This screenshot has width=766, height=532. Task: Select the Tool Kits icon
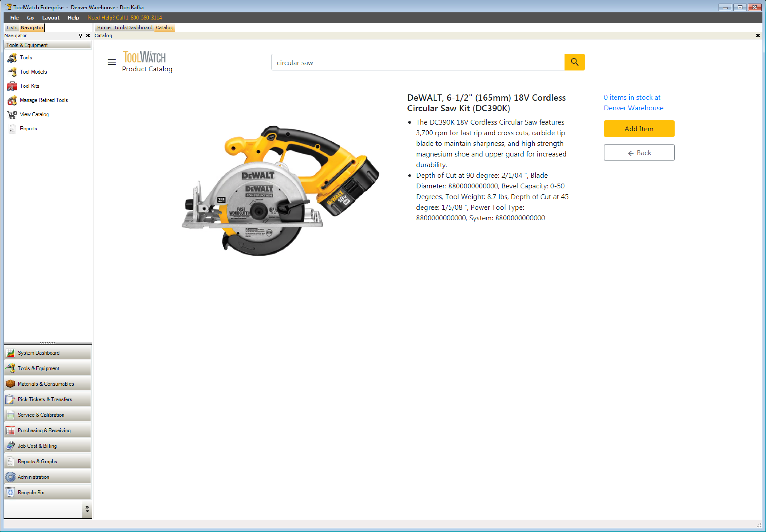[12, 86]
